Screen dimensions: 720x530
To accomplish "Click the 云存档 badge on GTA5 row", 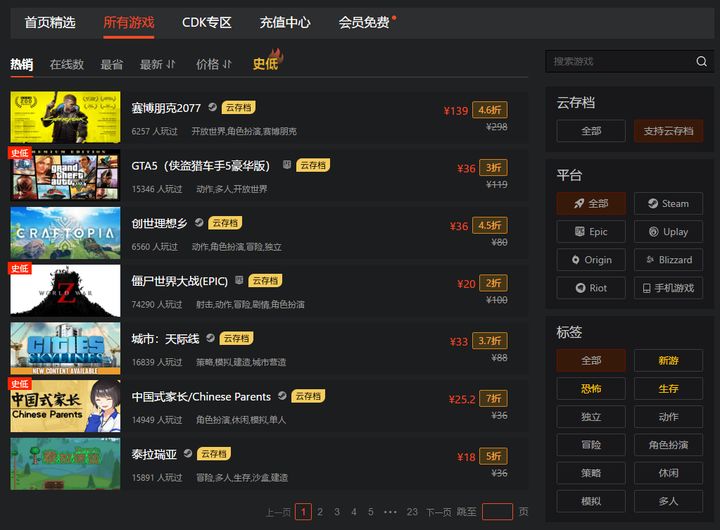I will 313,165.
